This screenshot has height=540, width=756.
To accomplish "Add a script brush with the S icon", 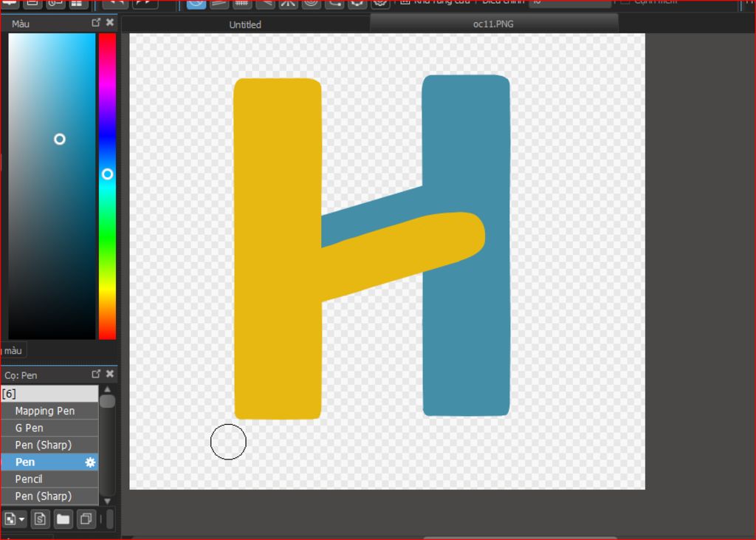I will click(x=40, y=519).
